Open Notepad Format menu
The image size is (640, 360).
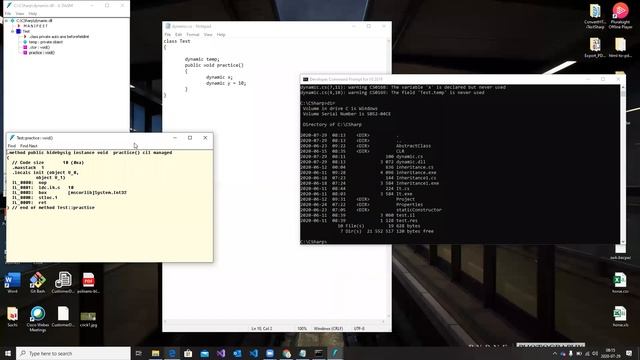(x=193, y=35)
